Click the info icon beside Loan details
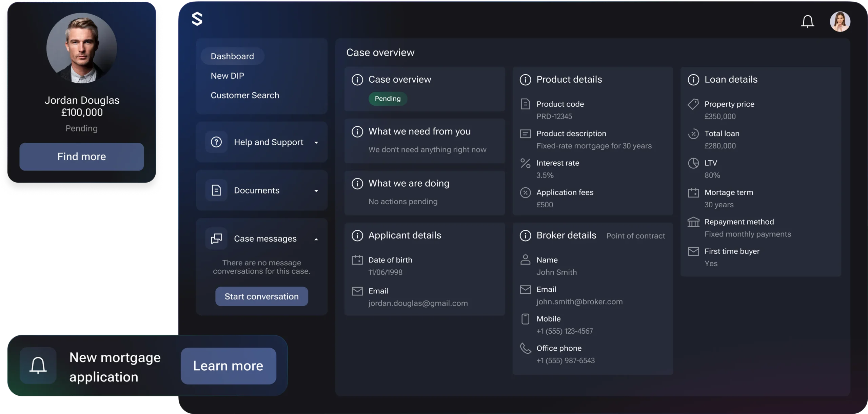 click(693, 80)
